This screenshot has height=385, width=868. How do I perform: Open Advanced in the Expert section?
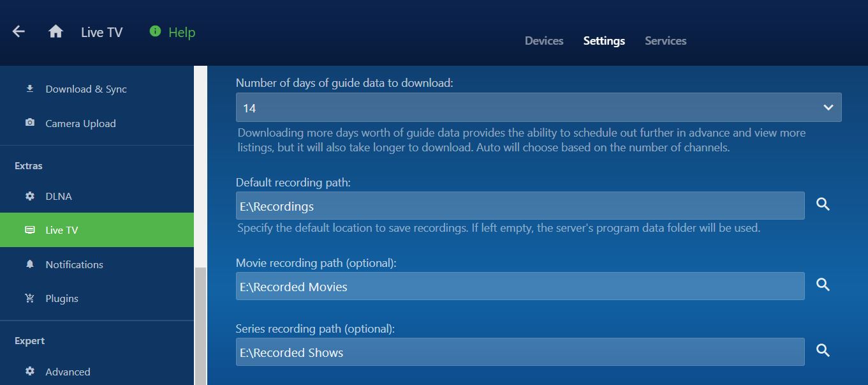pyautogui.click(x=68, y=372)
